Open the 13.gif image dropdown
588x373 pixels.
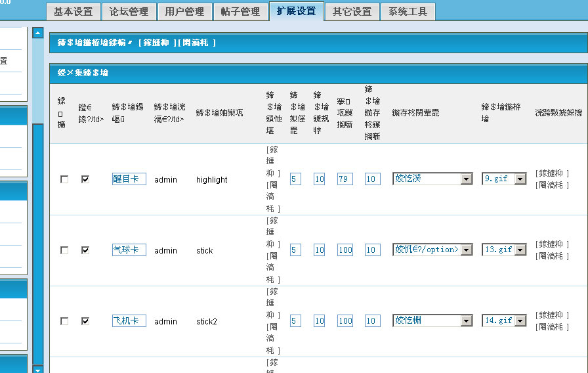tap(504, 250)
